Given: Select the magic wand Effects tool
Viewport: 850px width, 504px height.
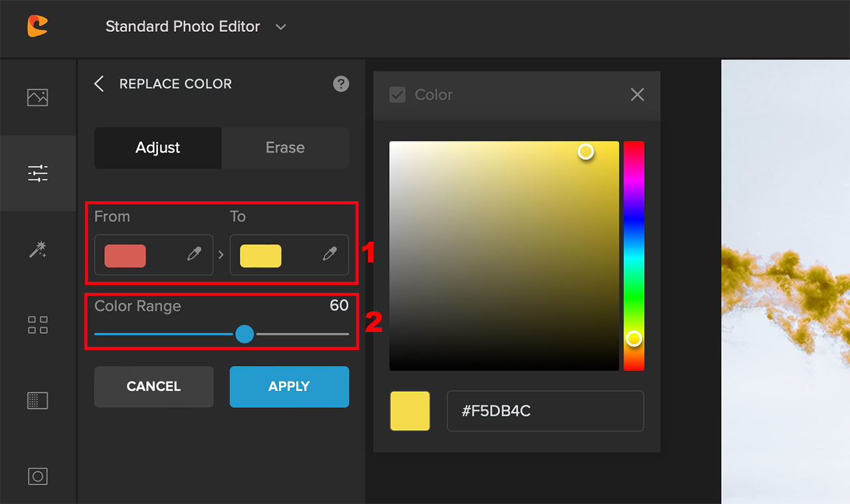Looking at the screenshot, I should click(38, 249).
